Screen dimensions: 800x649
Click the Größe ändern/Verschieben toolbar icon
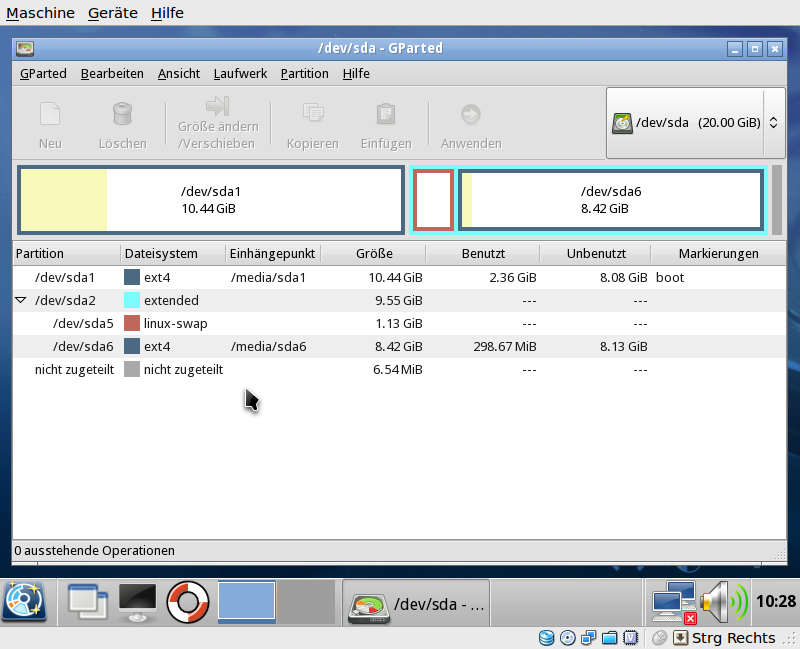pos(217,107)
